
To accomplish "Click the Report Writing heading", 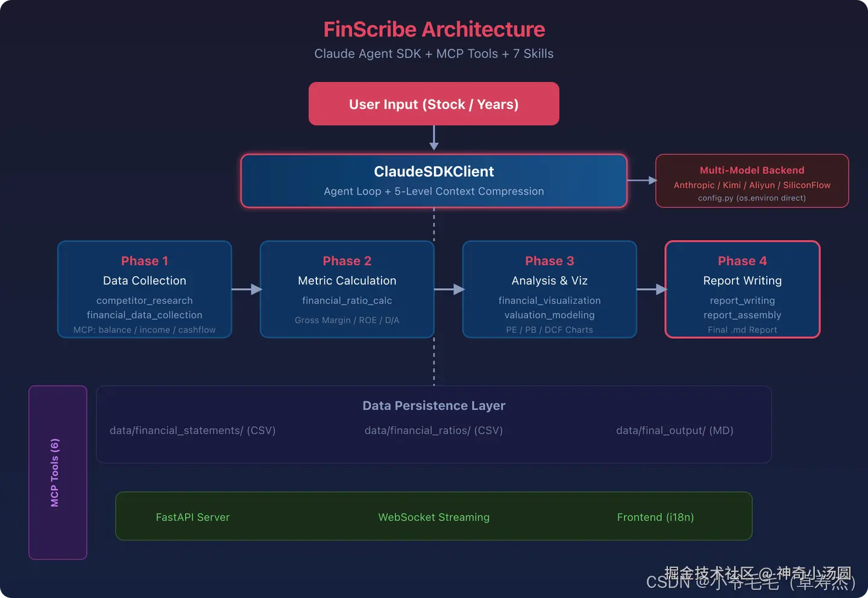I will 743,280.
